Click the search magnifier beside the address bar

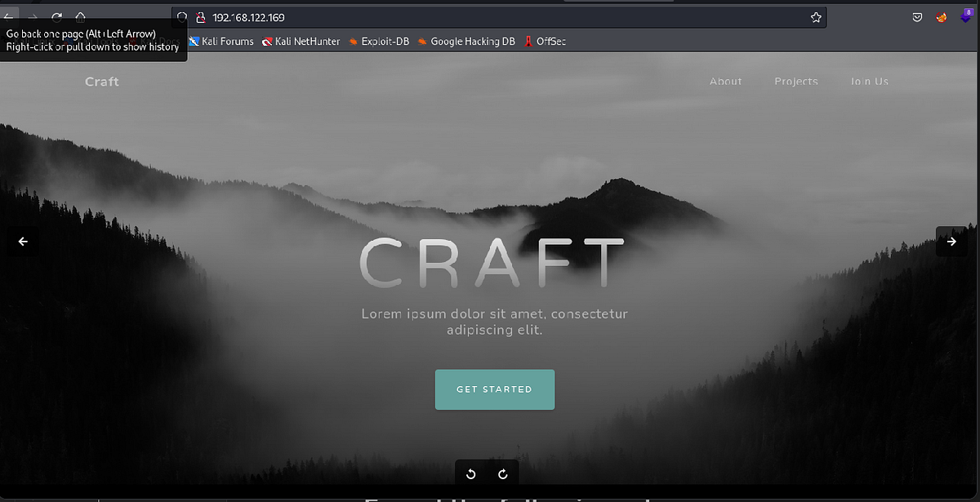[x=181, y=16]
